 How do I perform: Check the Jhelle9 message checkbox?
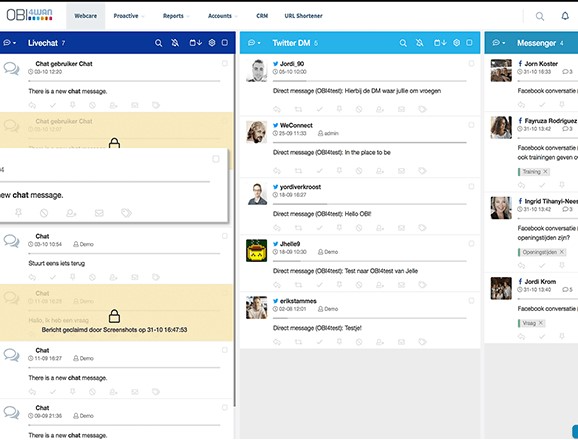pos(471,244)
